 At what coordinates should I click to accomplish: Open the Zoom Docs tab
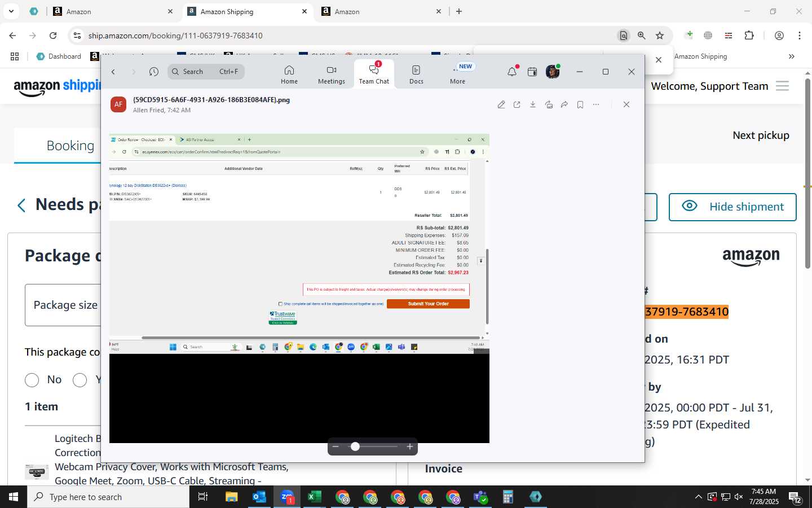point(416,75)
